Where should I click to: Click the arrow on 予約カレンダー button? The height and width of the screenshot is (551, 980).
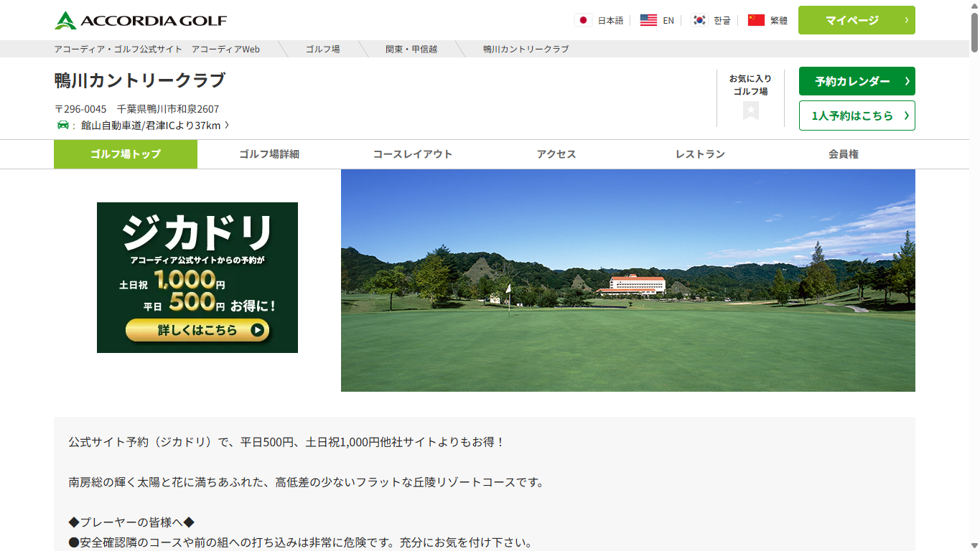[x=907, y=81]
